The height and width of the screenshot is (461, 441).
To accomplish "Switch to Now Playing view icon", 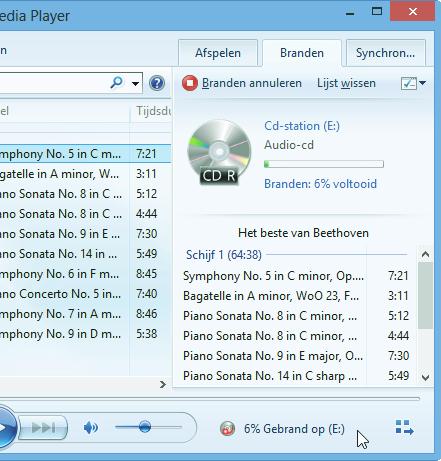I will tap(404, 427).
